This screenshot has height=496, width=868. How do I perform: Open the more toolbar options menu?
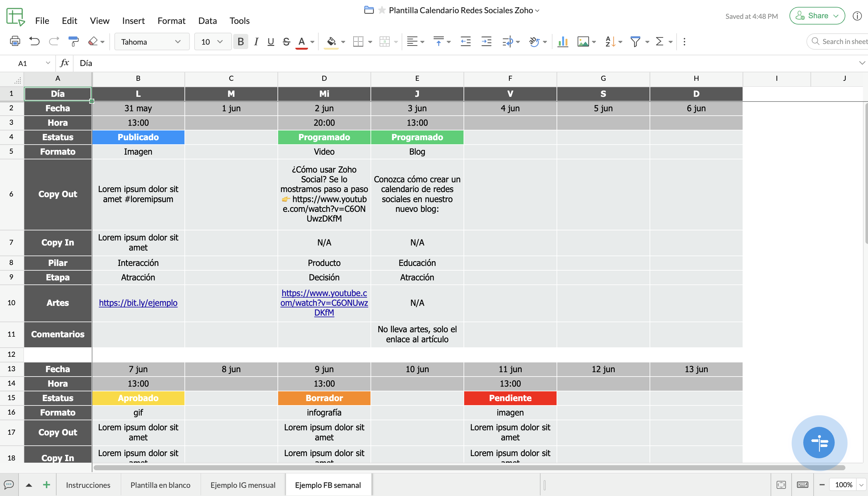684,41
